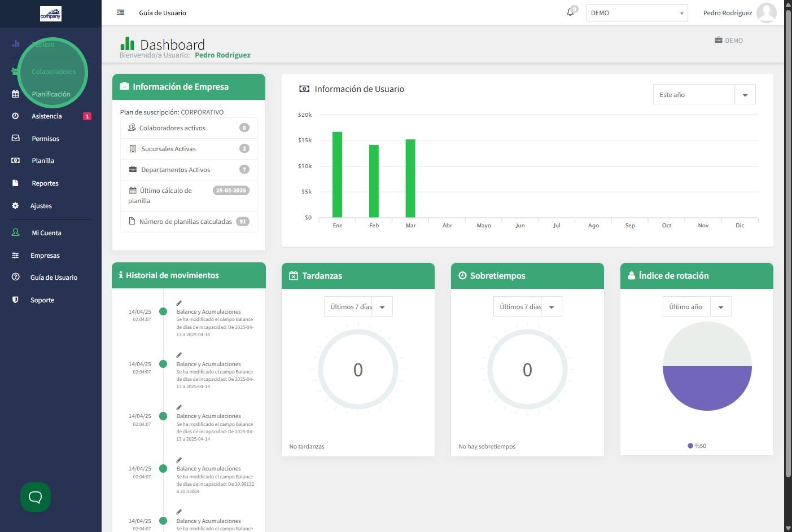Open Tardanzas Últimos 7 días dropdown
The height and width of the screenshot is (532, 792).
[382, 307]
